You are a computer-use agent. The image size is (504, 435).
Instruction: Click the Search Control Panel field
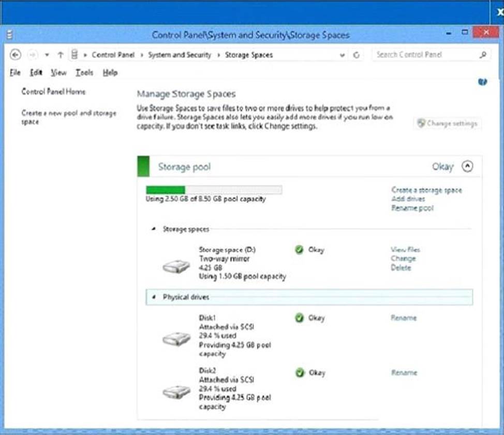coord(423,55)
